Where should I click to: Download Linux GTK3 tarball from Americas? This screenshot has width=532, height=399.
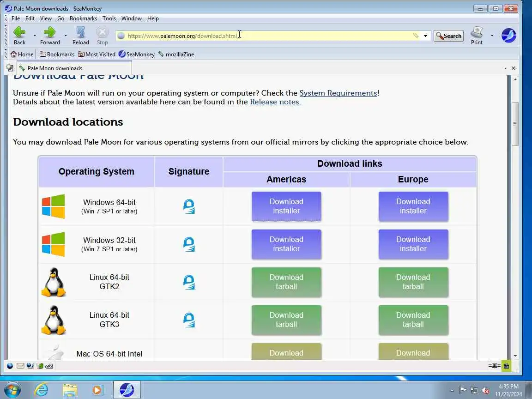tap(286, 320)
